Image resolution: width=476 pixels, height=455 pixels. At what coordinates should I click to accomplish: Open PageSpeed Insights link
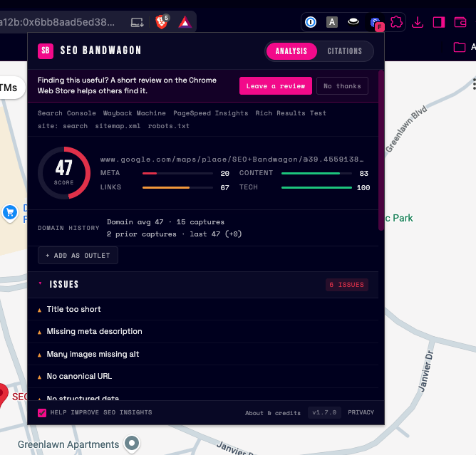(211, 113)
